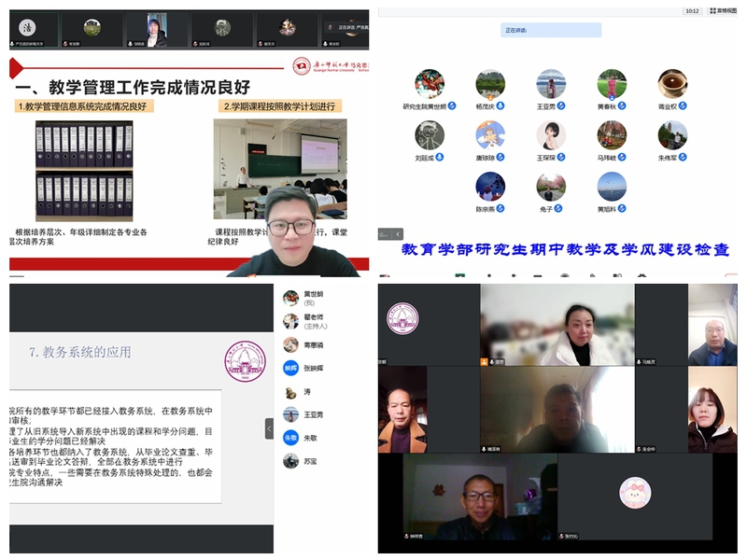Click participant name 黄世鹏 in the side list
The image size is (747, 560).
313,294
